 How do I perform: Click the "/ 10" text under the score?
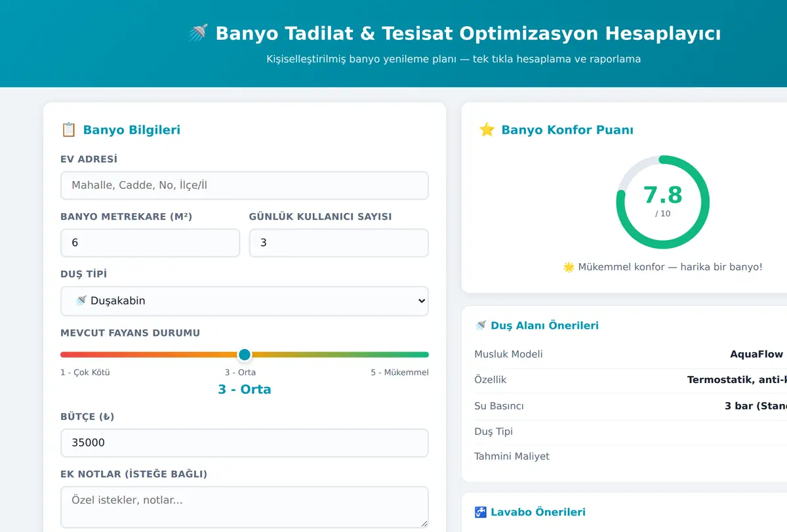click(x=662, y=214)
